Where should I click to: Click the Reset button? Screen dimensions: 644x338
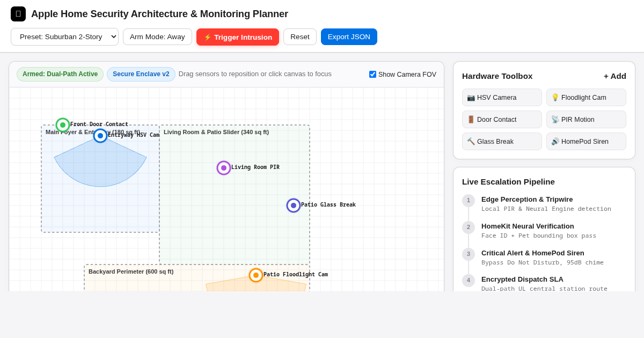coord(300,37)
